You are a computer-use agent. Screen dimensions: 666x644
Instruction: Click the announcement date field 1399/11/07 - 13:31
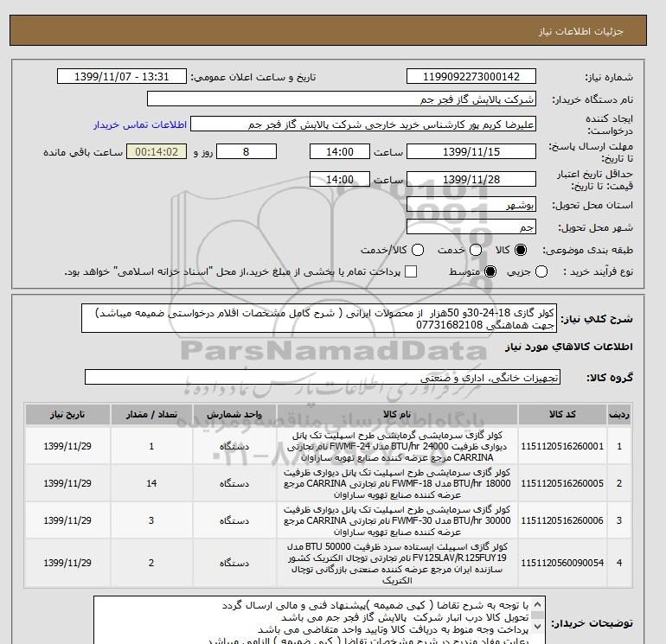[121, 76]
